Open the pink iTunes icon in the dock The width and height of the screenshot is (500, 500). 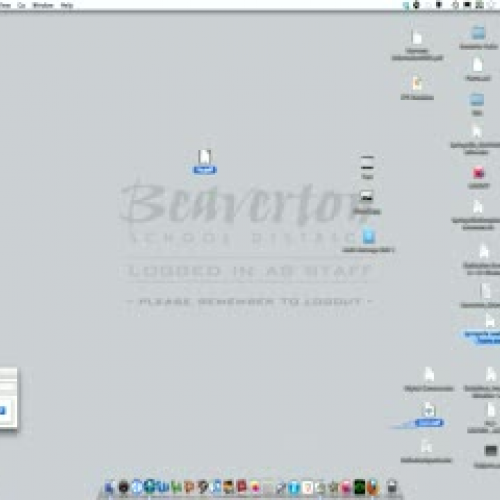click(346, 487)
